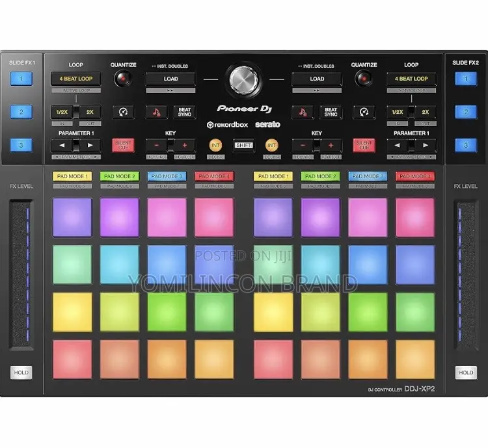This screenshot has width=488, height=448.
Task: Tap the right deck key-lock note icon
Action: (303, 112)
